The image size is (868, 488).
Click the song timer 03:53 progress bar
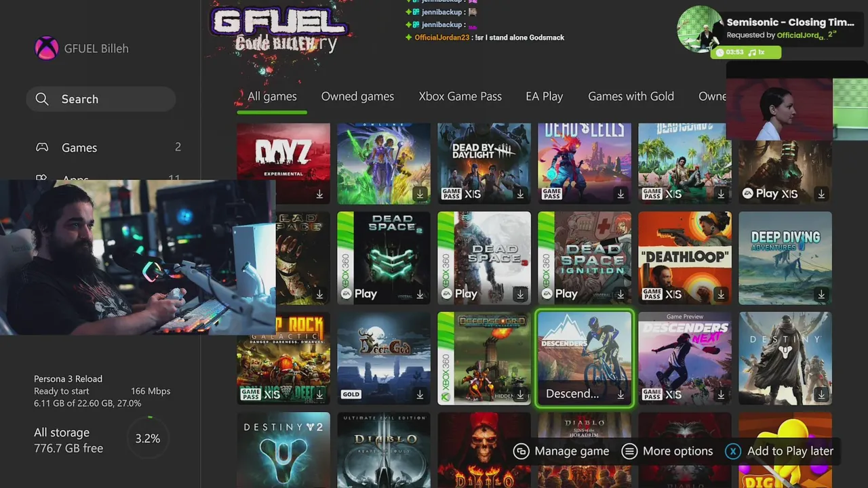[746, 52]
